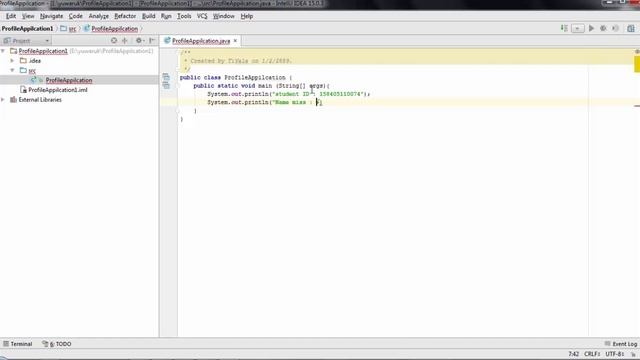Open the Window menu
Viewport: 640px width, 360px height.
tap(224, 16)
